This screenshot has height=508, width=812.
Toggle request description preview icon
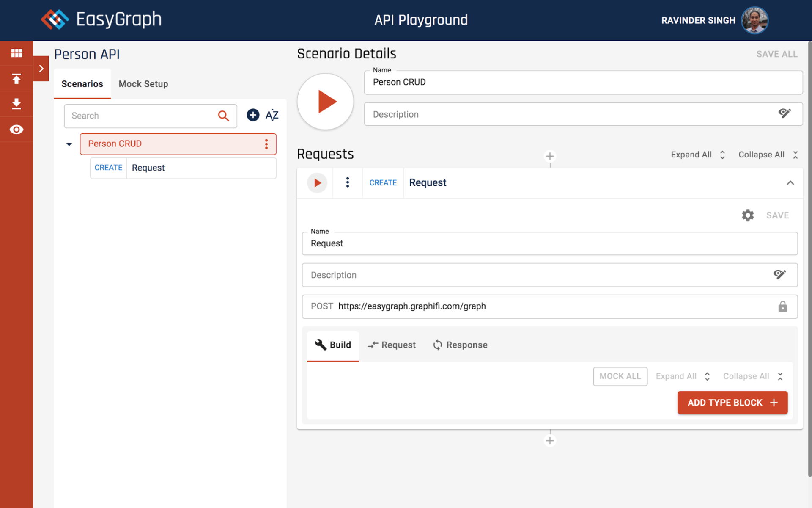[x=779, y=274]
